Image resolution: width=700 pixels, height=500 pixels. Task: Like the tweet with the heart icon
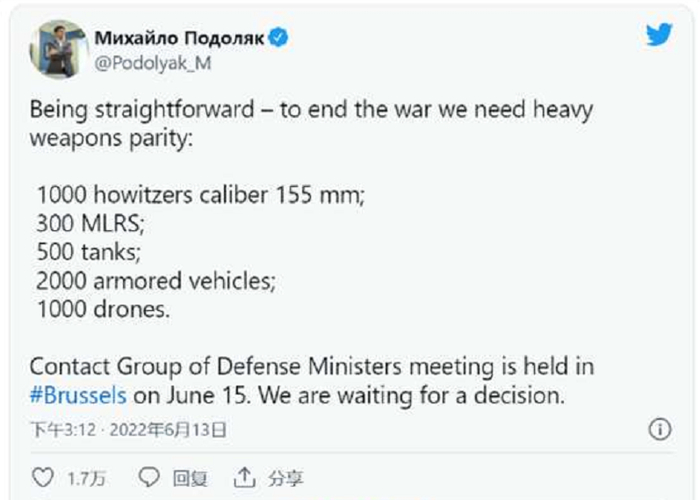(45, 477)
